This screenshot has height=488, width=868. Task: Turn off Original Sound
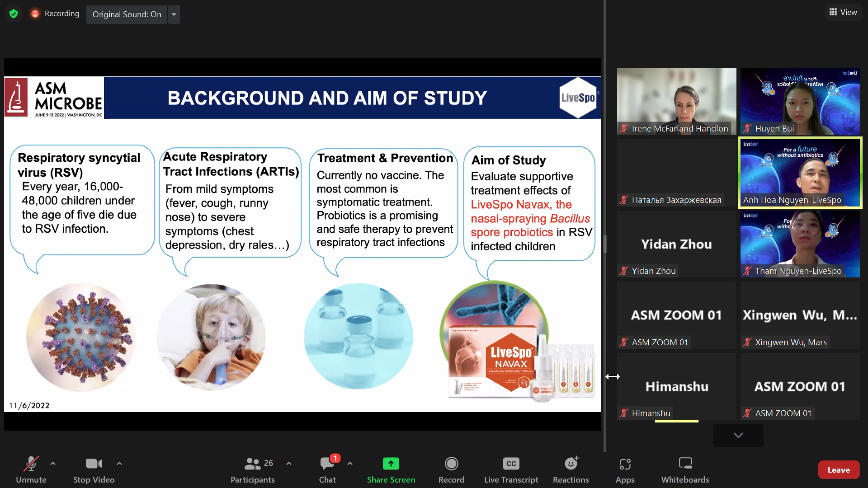click(127, 14)
